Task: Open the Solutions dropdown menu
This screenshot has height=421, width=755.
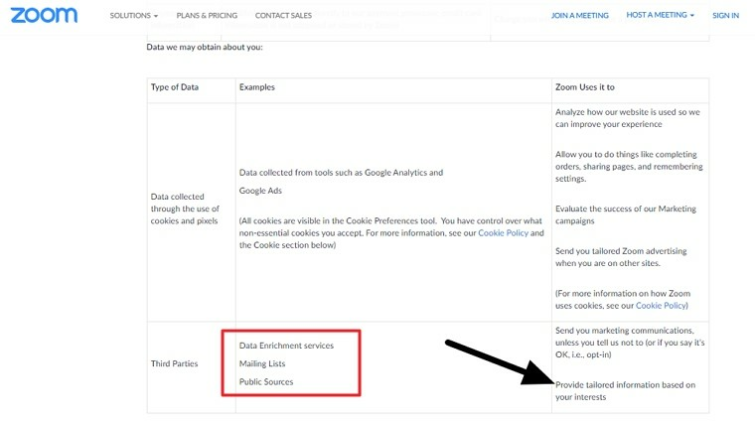Action: click(x=133, y=15)
